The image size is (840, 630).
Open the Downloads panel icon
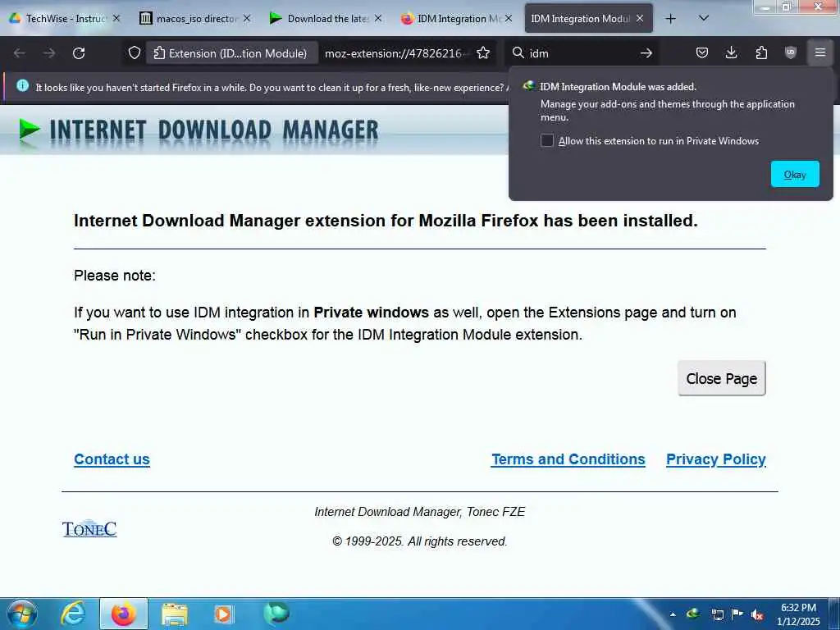pos(731,53)
